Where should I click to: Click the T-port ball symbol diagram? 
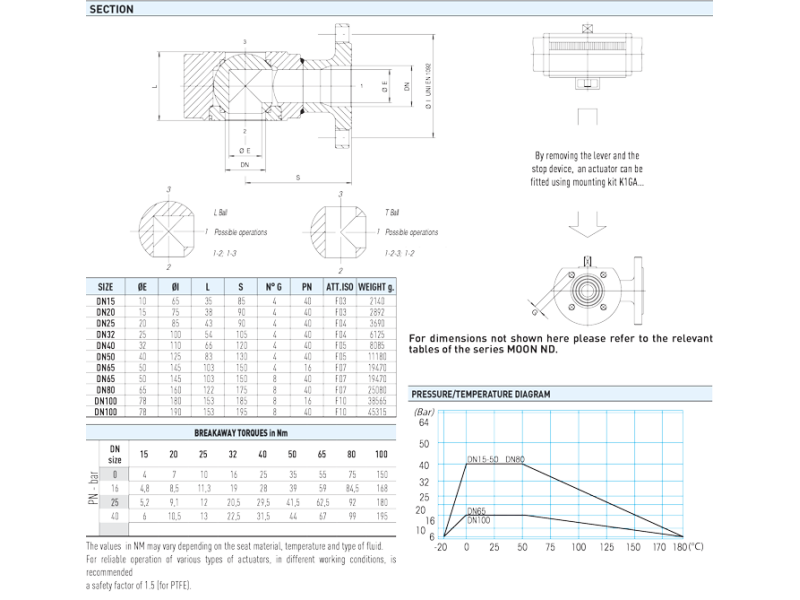click(337, 230)
